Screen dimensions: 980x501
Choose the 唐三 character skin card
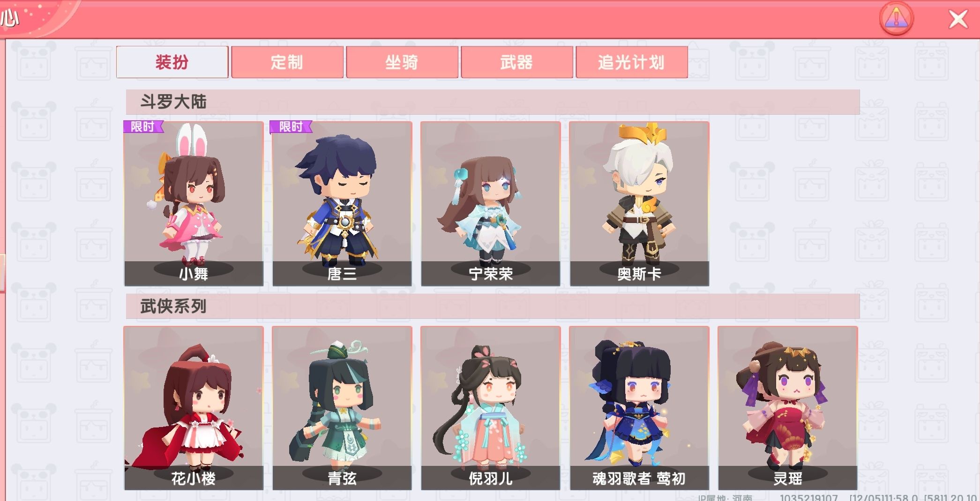coord(342,204)
